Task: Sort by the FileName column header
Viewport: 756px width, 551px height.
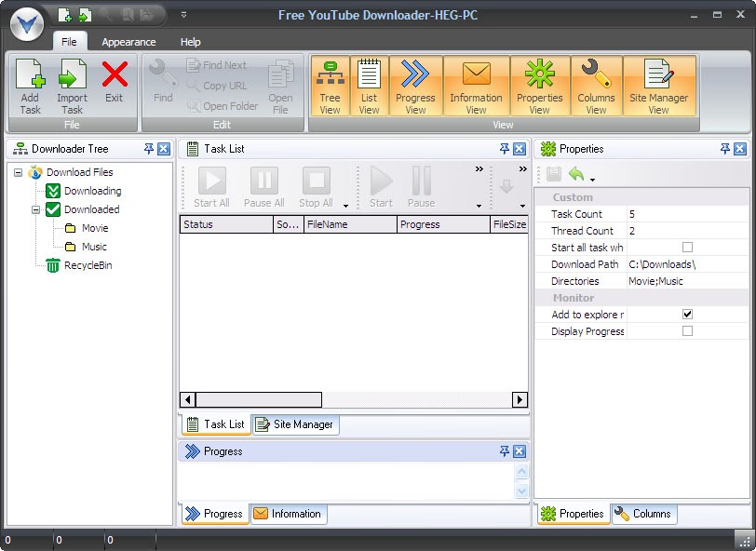Action: click(350, 224)
